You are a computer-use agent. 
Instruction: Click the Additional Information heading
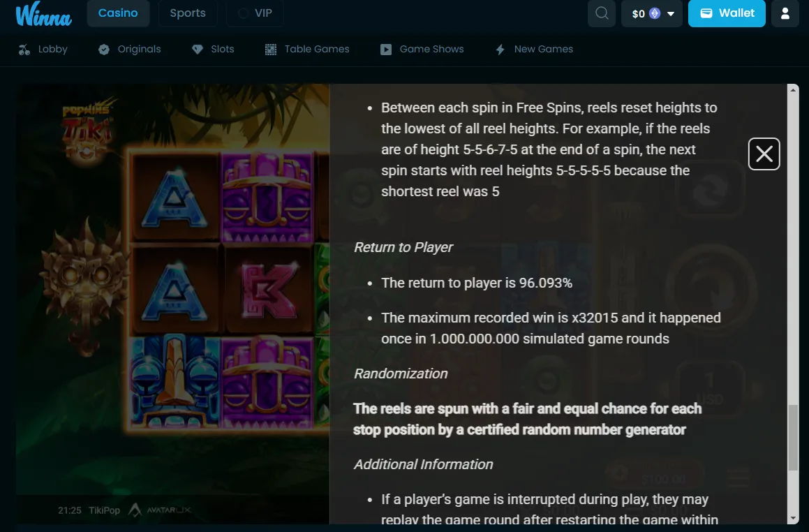[x=424, y=464]
